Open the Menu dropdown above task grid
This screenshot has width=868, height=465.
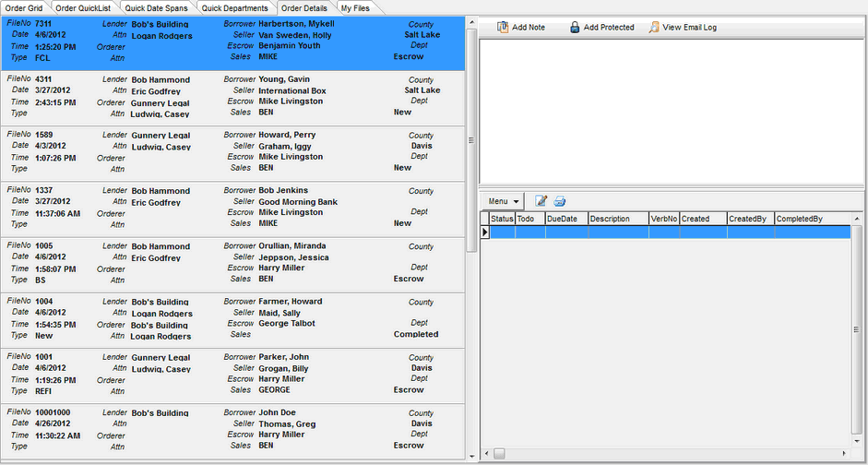click(x=504, y=201)
